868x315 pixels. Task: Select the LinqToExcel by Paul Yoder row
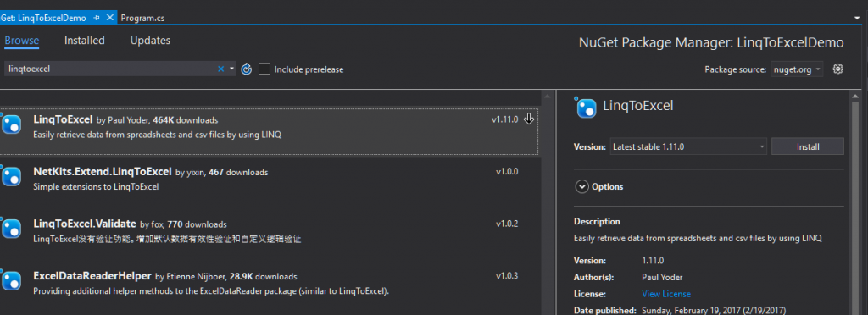pos(269,130)
